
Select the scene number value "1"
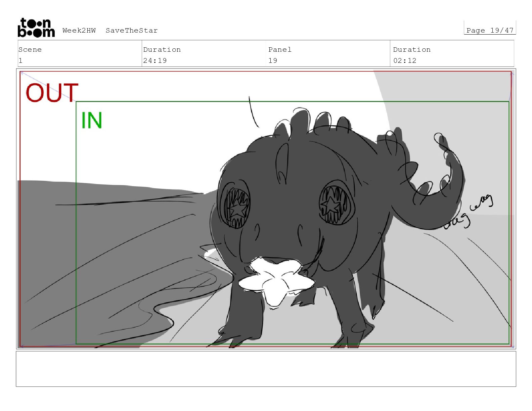coord(20,60)
